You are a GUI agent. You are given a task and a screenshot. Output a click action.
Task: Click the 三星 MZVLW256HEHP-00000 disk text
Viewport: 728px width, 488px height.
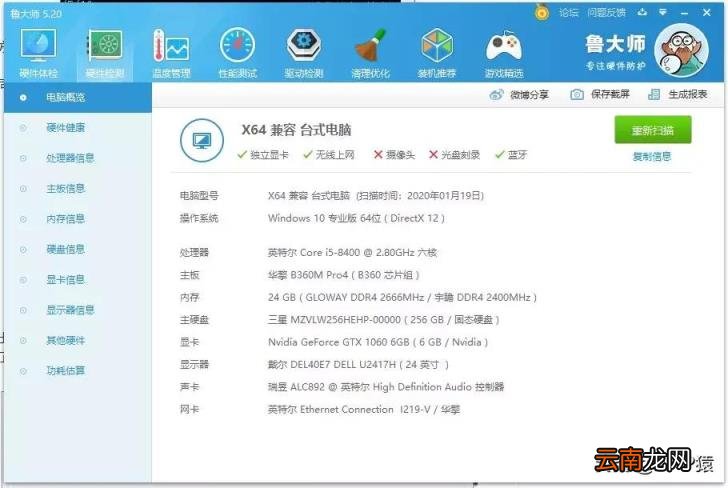[384, 319]
